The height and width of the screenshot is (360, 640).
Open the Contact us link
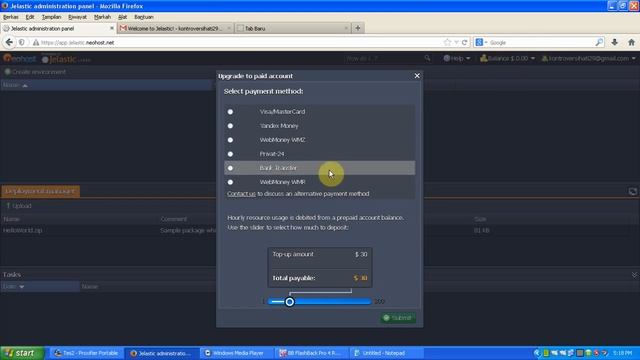tap(241, 193)
